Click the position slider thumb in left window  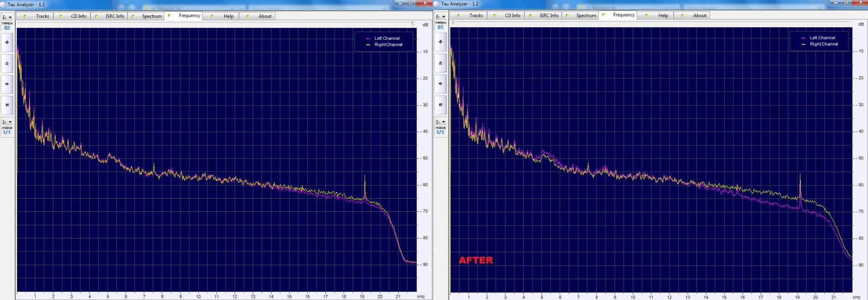pyautogui.click(x=413, y=23)
